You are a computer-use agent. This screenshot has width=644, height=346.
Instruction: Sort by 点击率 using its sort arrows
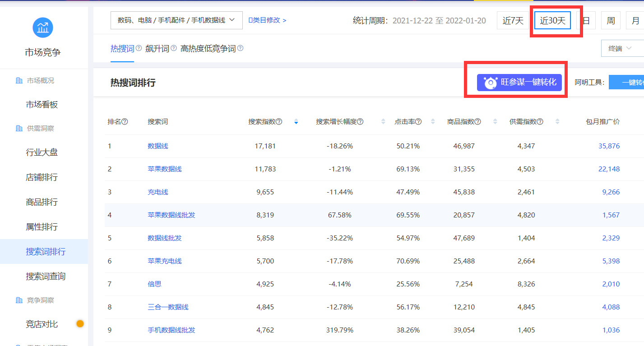coord(433,122)
